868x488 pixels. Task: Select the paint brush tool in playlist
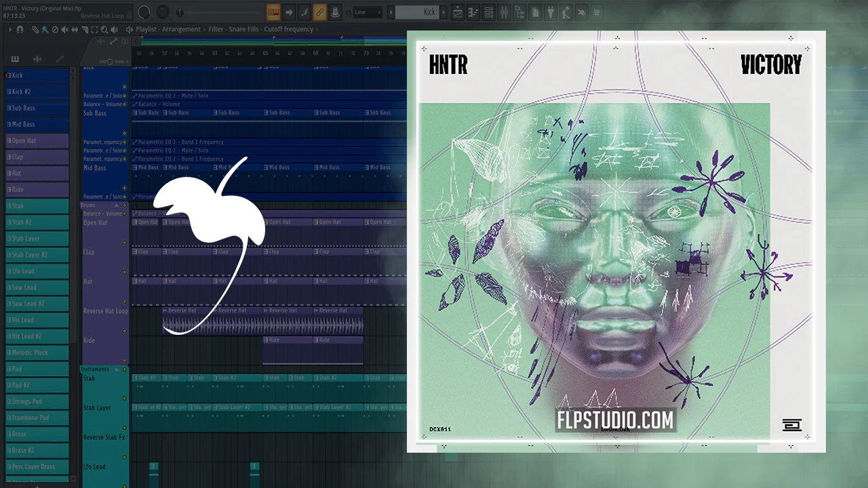45,30
